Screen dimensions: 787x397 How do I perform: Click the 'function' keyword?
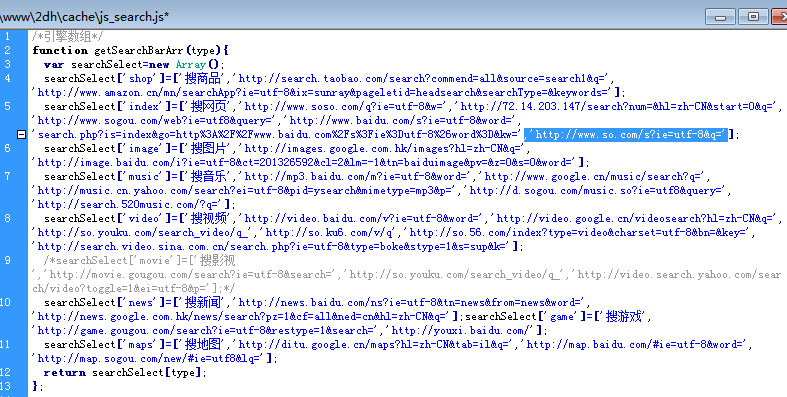[x=60, y=50]
